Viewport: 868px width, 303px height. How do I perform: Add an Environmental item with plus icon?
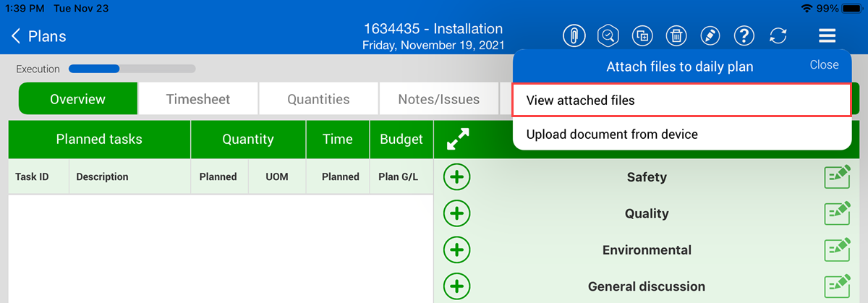456,250
